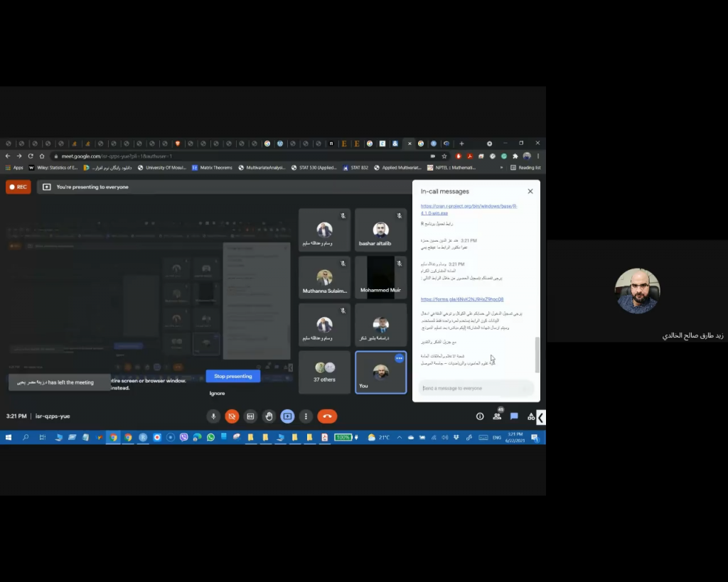Raise hand in the meeting
The image size is (728, 582).
click(269, 416)
